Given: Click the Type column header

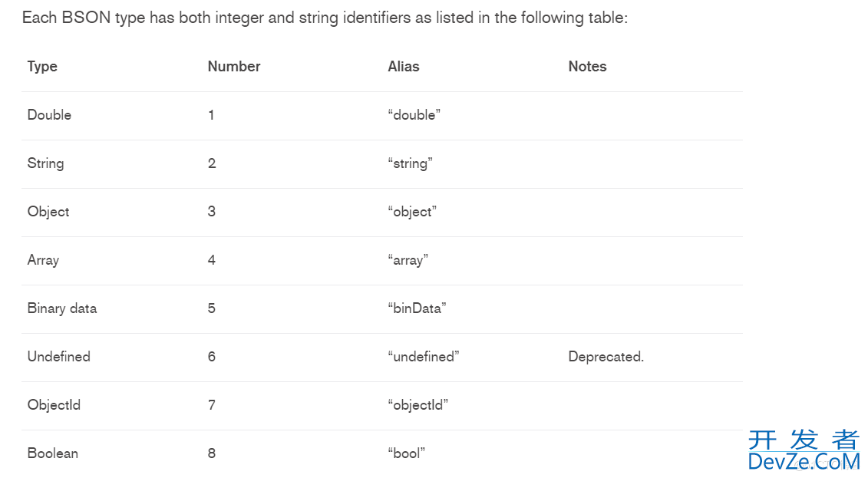Looking at the screenshot, I should tap(42, 67).
